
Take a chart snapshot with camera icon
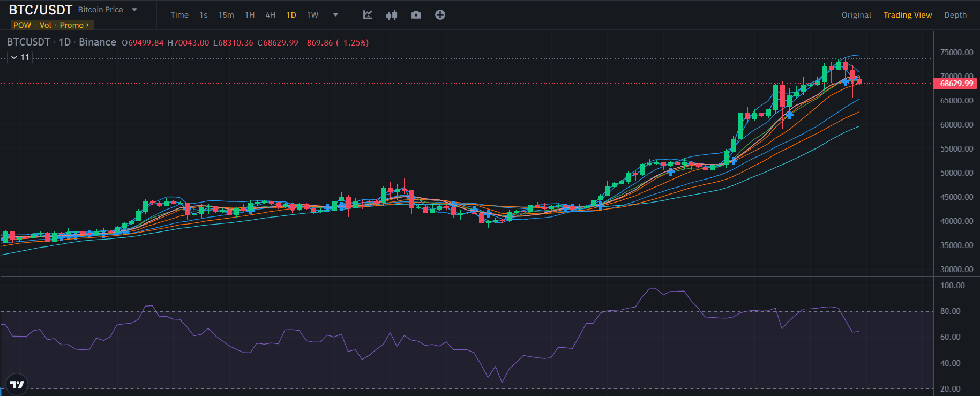pyautogui.click(x=416, y=15)
